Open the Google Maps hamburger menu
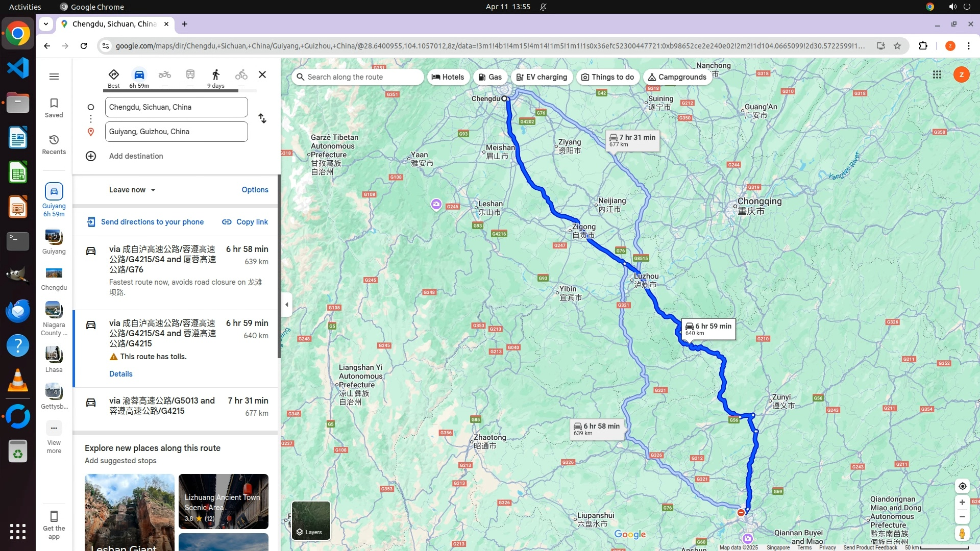This screenshot has height=551, width=980. 54,77
